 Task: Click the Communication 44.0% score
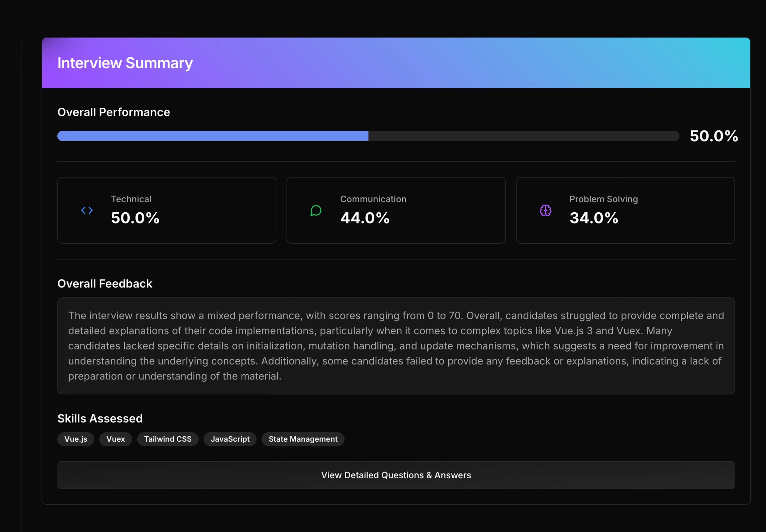(365, 218)
